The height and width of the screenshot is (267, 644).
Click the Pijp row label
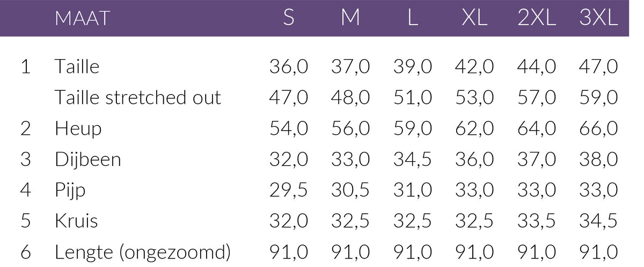[x=70, y=191]
